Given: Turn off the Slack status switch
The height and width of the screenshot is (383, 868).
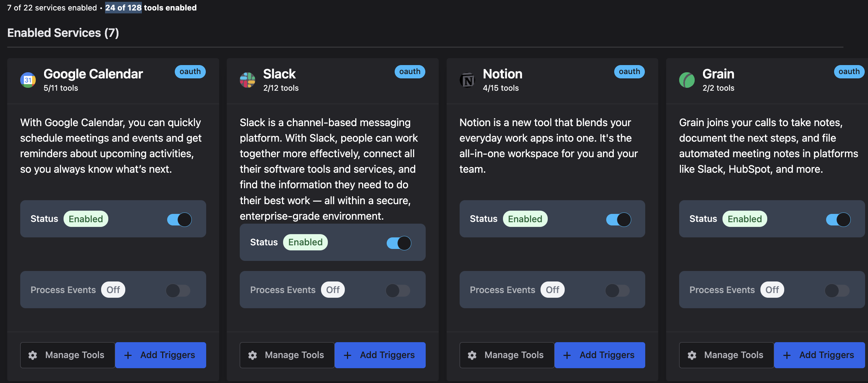Looking at the screenshot, I should click(x=399, y=243).
